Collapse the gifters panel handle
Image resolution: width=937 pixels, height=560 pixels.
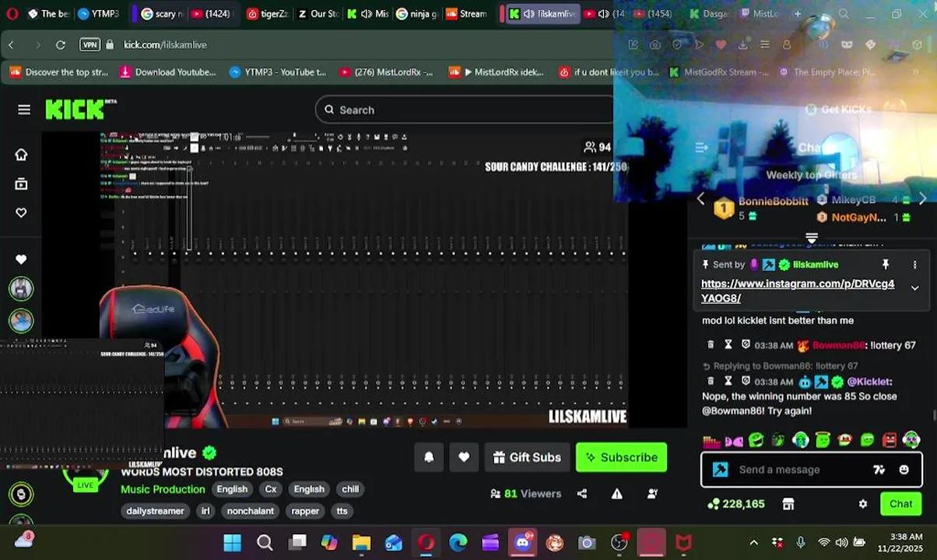[x=811, y=238]
